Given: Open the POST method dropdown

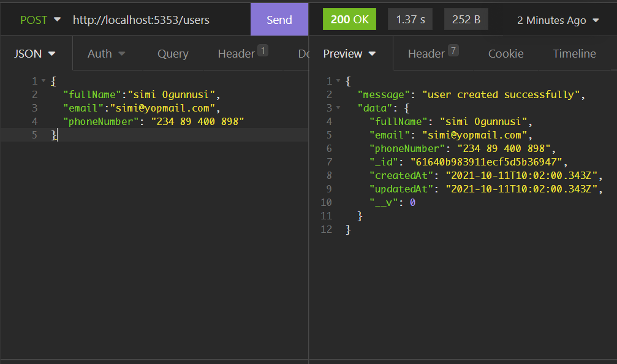Looking at the screenshot, I should point(40,20).
